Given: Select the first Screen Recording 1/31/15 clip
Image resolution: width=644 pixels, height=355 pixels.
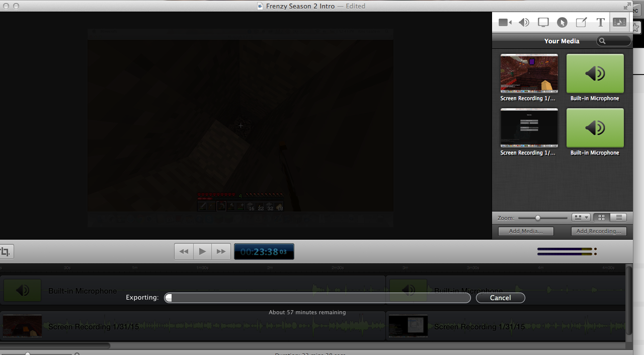Looking at the screenshot, I should click(193, 326).
